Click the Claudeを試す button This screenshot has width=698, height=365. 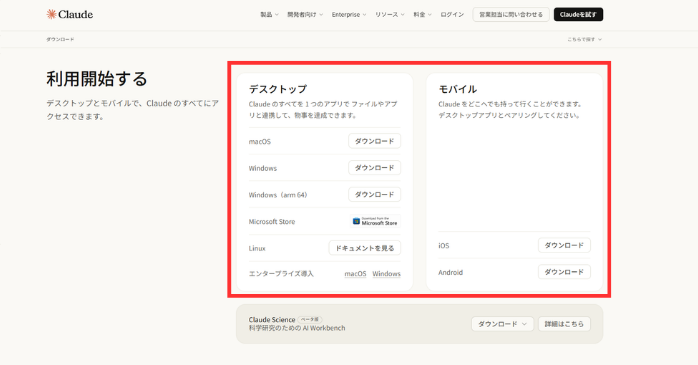(x=578, y=14)
